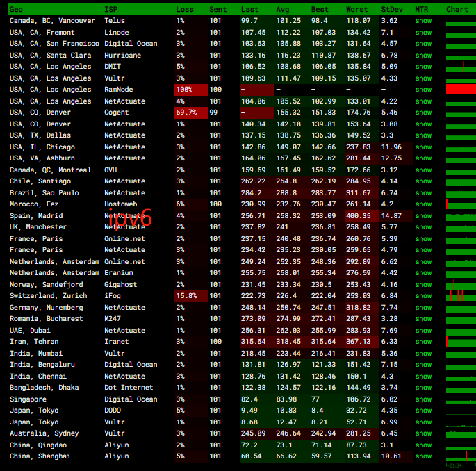Select worst value 367.13 in Tehran row
The width and height of the screenshot is (476, 471).
[358, 342]
